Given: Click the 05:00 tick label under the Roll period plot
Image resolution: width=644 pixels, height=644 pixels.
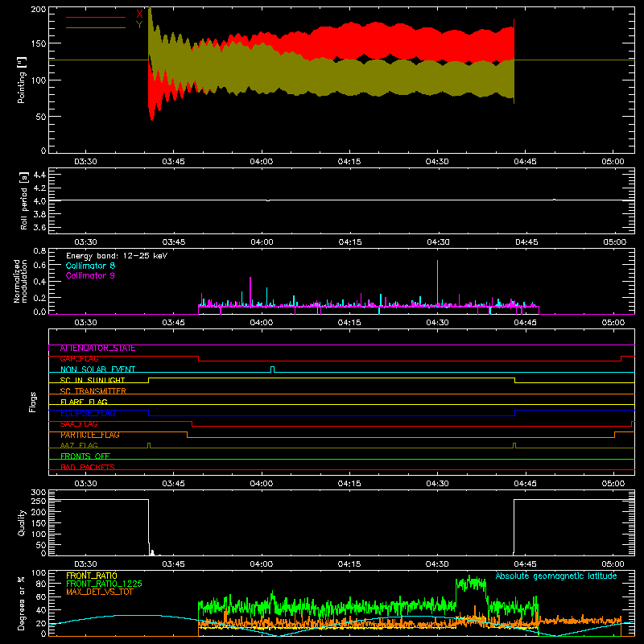Looking at the screenshot, I should (614, 242).
